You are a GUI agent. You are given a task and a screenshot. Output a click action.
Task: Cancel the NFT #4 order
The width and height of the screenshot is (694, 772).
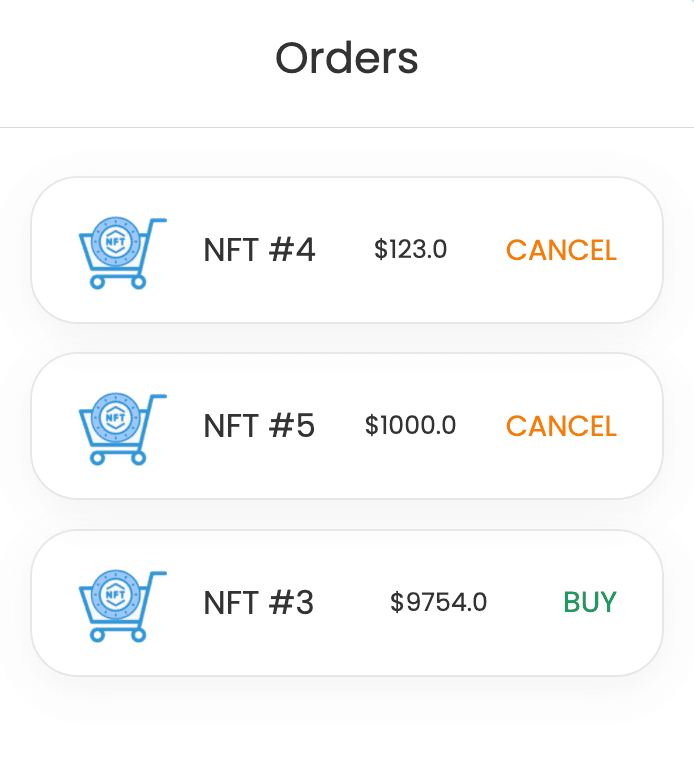[561, 250]
